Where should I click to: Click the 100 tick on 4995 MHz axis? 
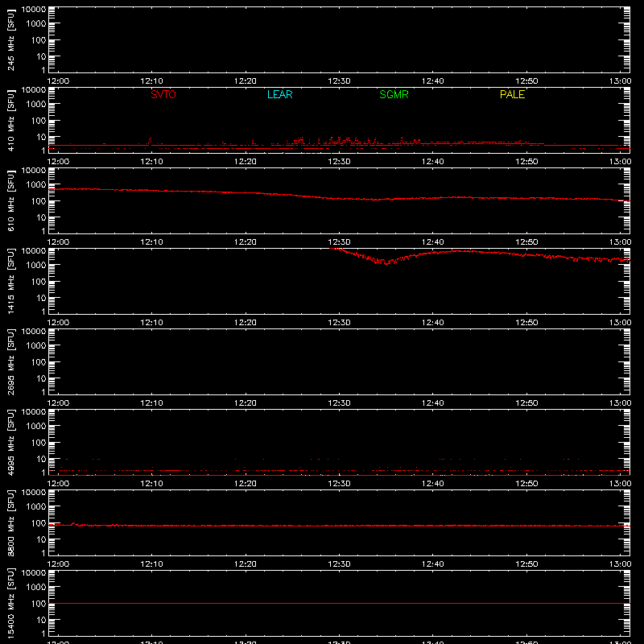coord(39,443)
